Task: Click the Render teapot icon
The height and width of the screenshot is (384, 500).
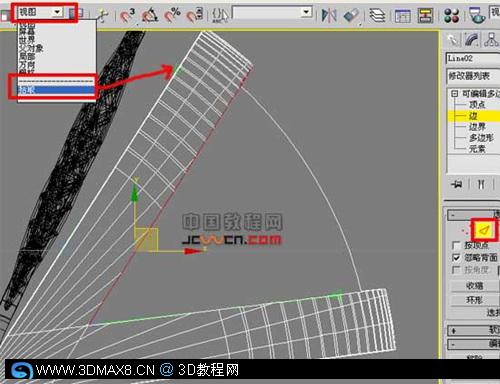Action: [477, 16]
